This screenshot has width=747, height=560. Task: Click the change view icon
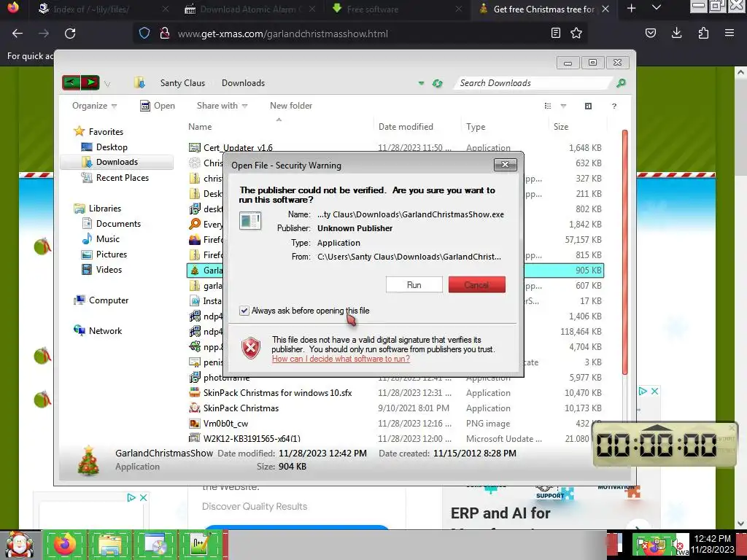[548, 106]
